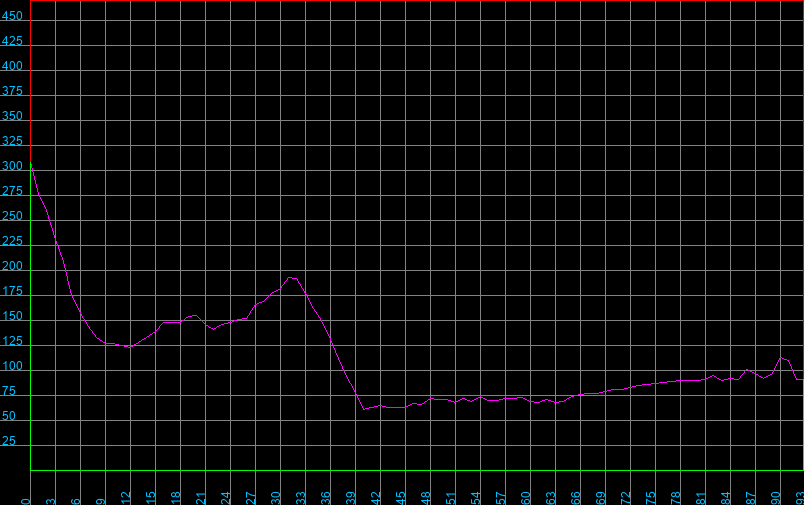Select the 27 horizontal axis label
804x505 pixels.
click(251, 498)
